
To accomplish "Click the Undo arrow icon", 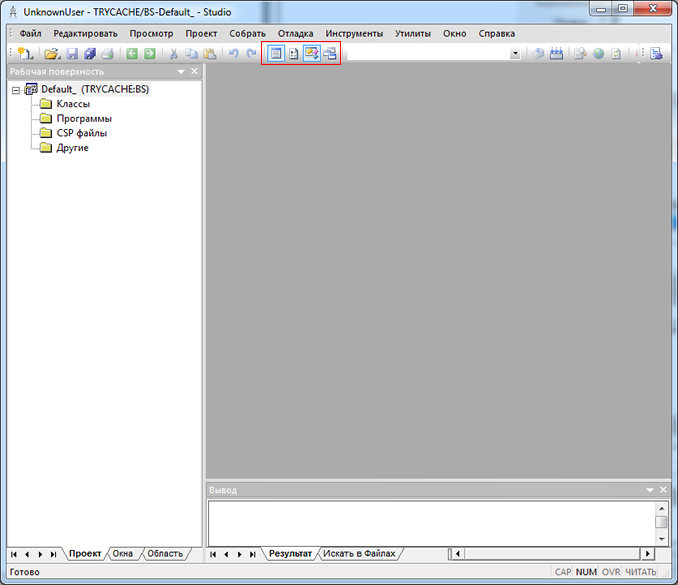I will 233,54.
